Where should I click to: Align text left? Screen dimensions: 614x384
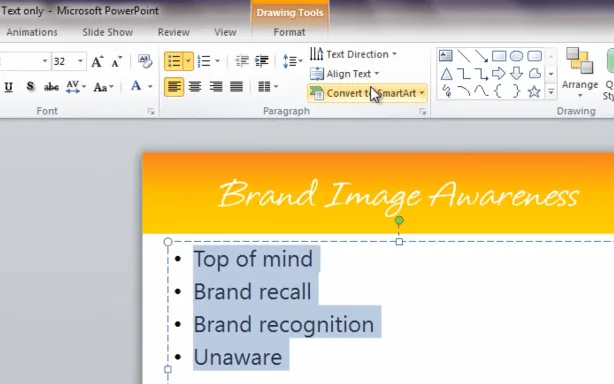point(174,87)
